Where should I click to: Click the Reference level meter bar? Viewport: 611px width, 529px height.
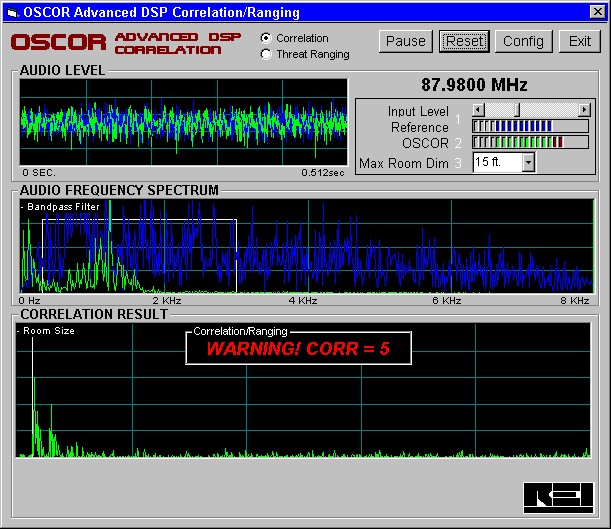click(x=530, y=126)
